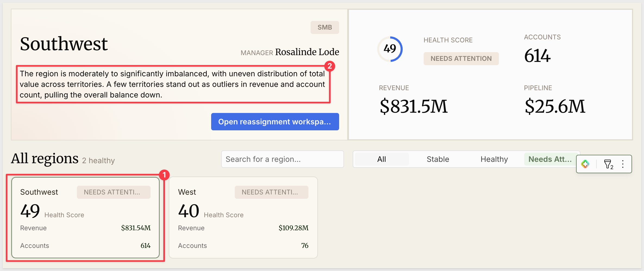Viewport: 644px width, 271px height.
Task: Click the NEEDS ATTENTI... badge on Southwest card
Action: click(x=114, y=192)
